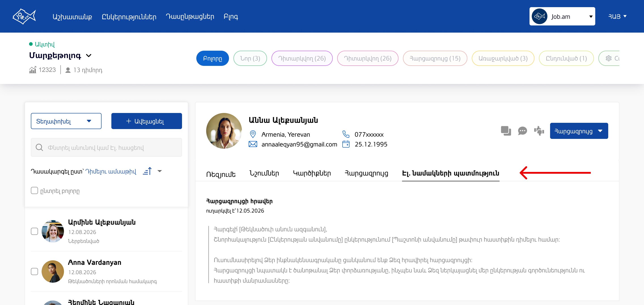The image size is (644, 305).
Task: Expand the Մարքեթոլոգ job title chevron
Action: click(89, 55)
